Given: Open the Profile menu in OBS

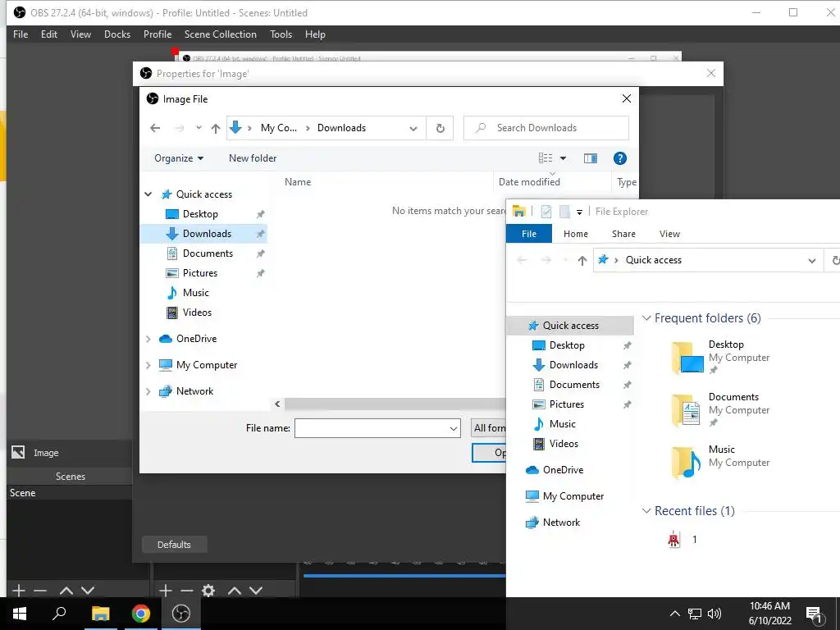Looking at the screenshot, I should tap(157, 34).
